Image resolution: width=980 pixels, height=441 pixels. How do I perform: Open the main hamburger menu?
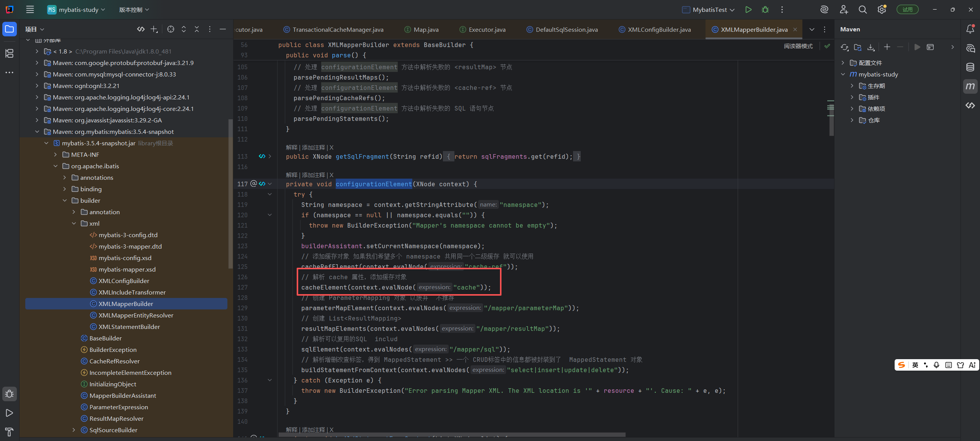[30, 10]
